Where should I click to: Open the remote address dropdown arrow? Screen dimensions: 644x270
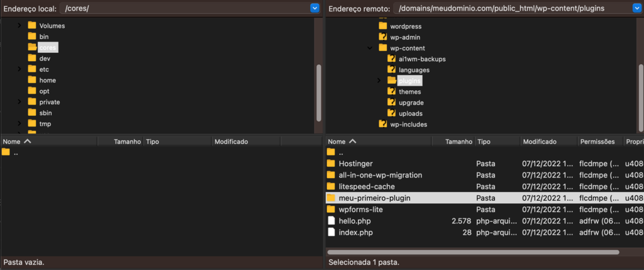tap(637, 8)
